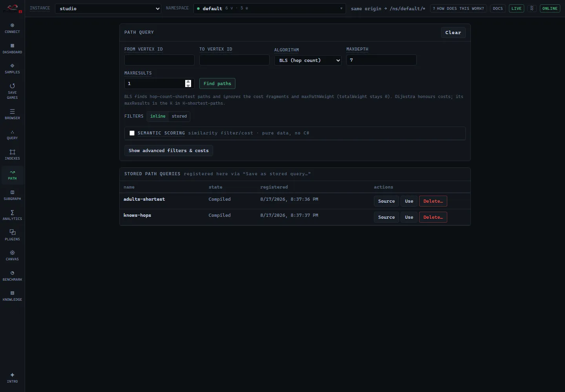Delete the adults-shortest stored query
This screenshot has height=392, width=565.
433,201
